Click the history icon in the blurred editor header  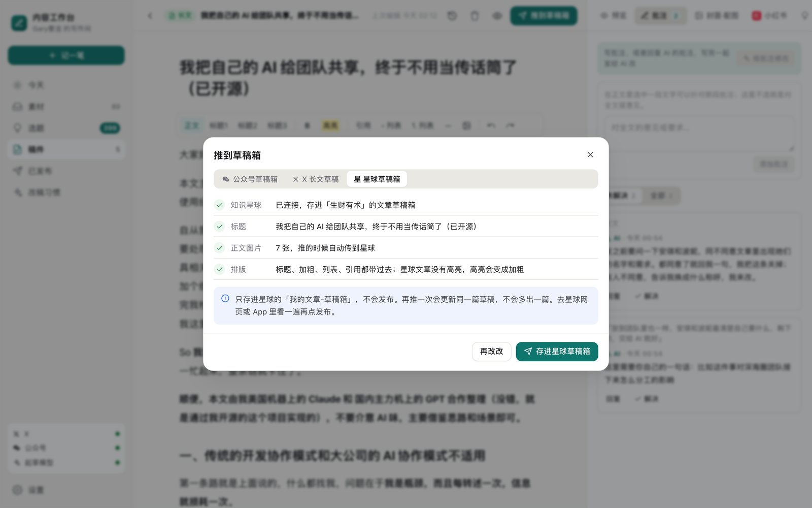[452, 16]
